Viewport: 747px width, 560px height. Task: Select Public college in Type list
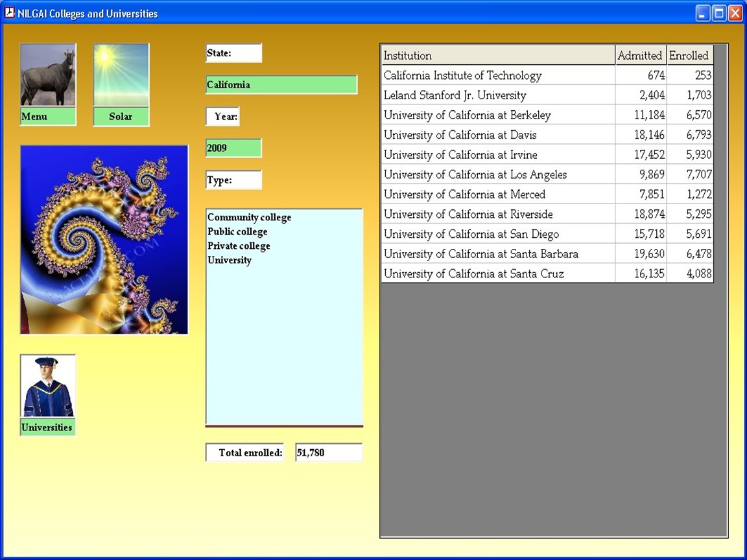click(x=237, y=232)
